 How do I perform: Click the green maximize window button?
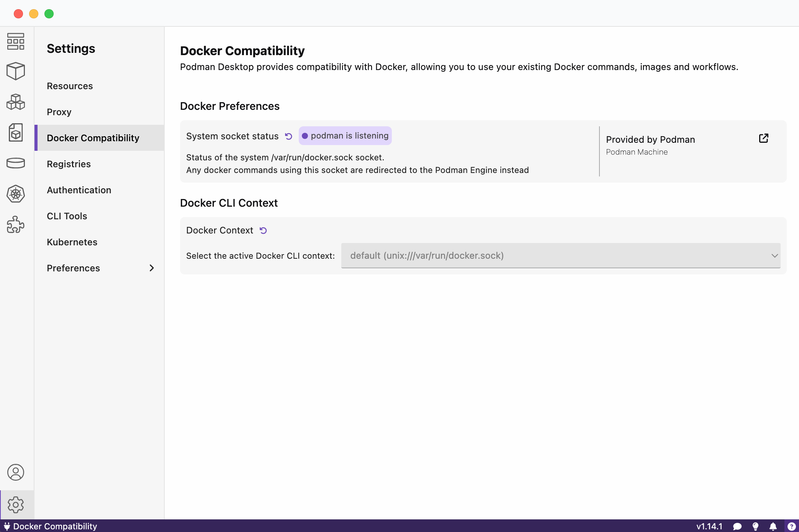click(x=49, y=14)
